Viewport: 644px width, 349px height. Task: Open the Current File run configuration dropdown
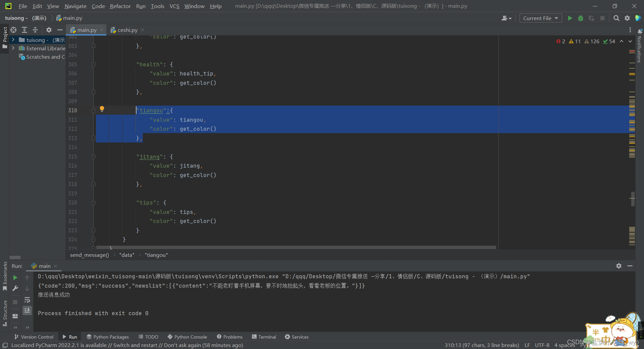541,18
